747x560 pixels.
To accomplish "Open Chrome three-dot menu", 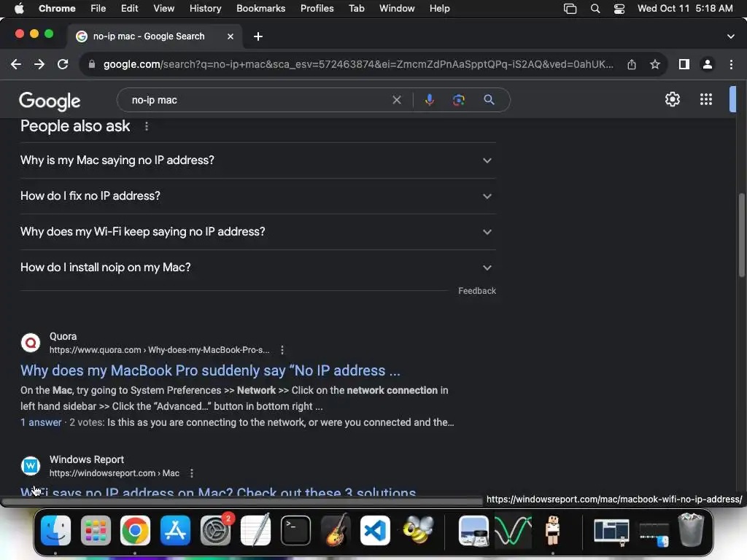I will point(731,64).
